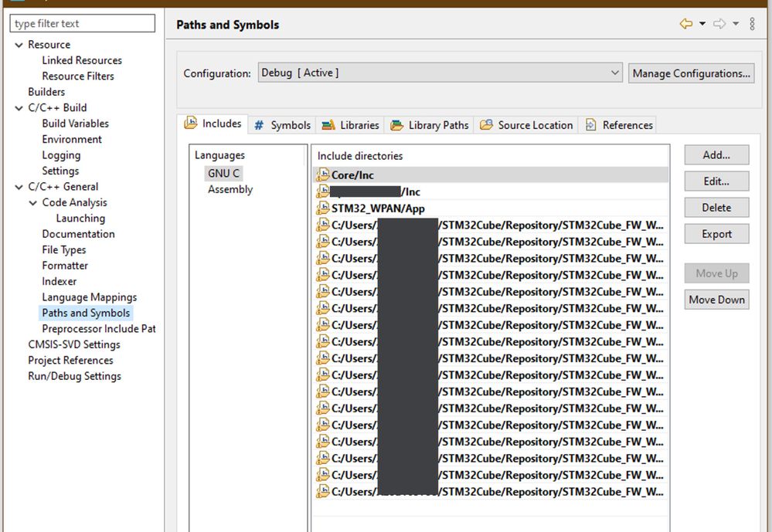
Task: Select Assembly in Languages list
Action: (x=230, y=189)
